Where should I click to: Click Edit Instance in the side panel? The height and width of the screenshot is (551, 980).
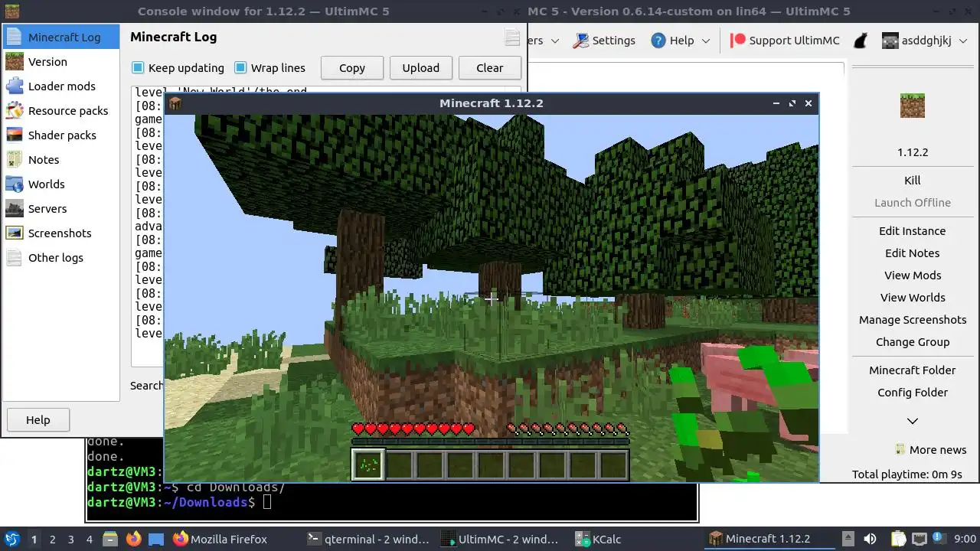tap(913, 231)
